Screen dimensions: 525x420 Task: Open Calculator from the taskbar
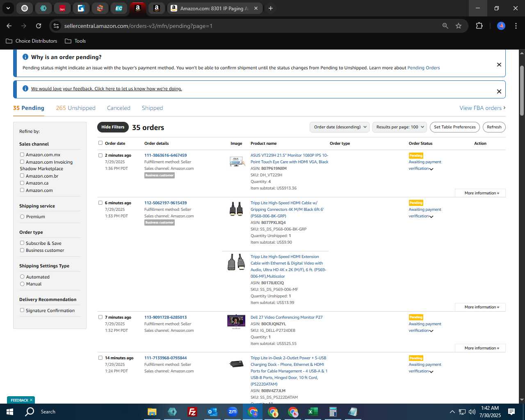(x=333, y=412)
